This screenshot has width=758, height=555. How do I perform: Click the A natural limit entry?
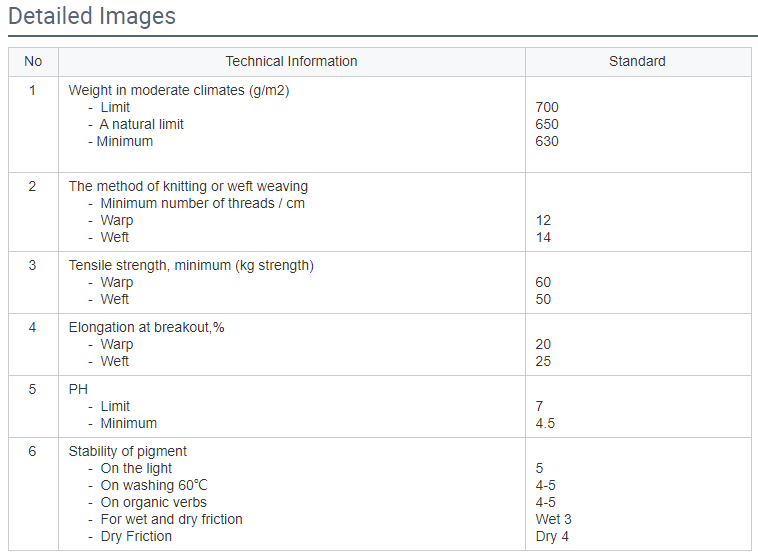[x=141, y=124]
